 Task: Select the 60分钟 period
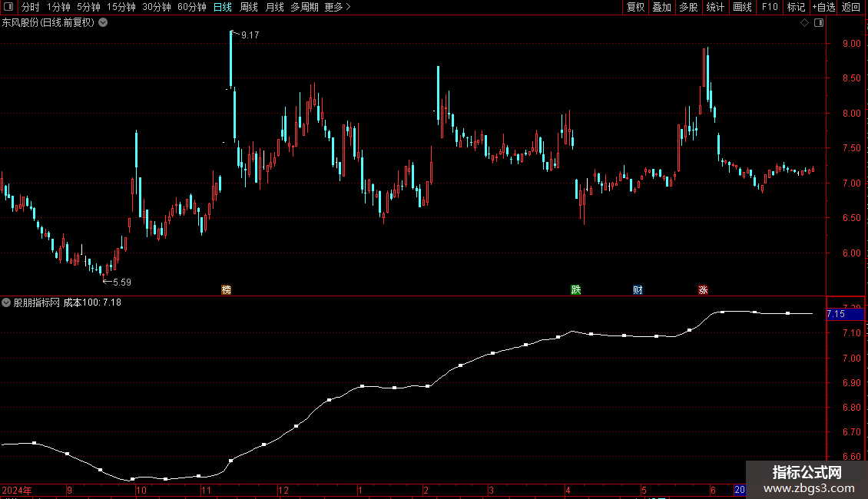pos(191,7)
